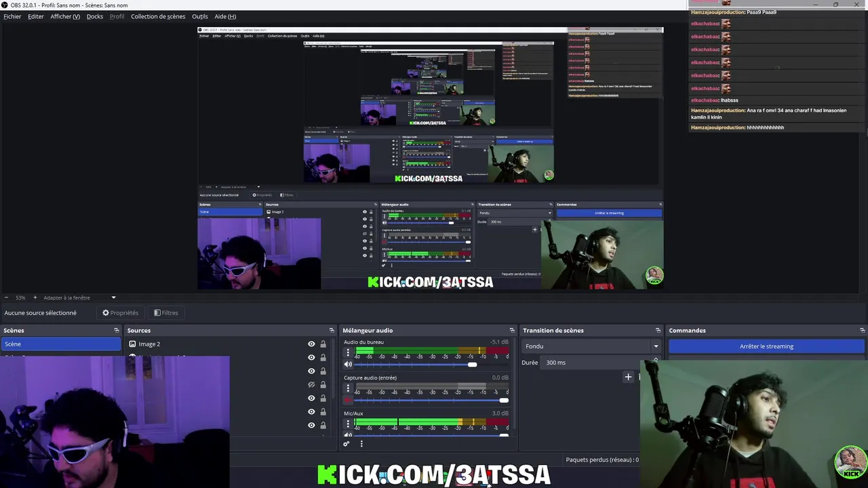Open source Filtres button
The height and width of the screenshot is (488, 868).
[166, 312]
